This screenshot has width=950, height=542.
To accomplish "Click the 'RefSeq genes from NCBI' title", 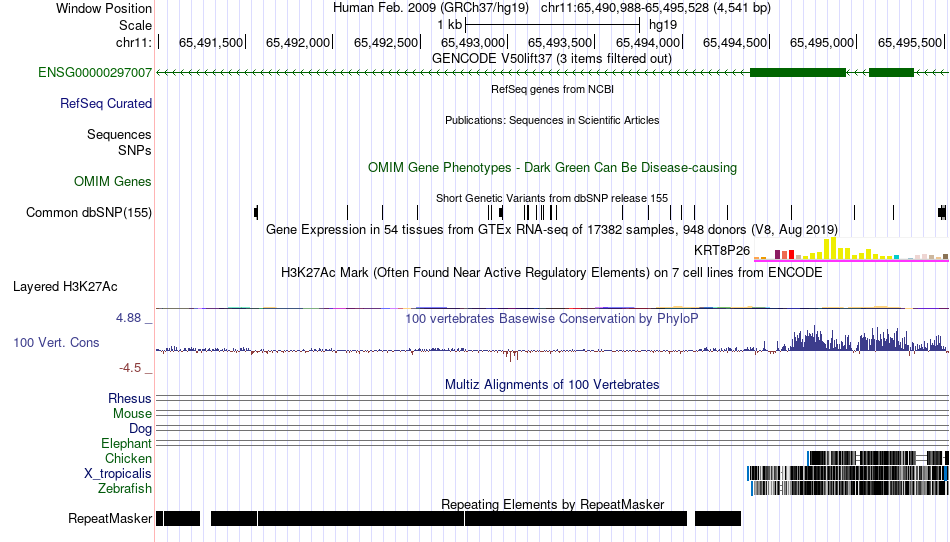I will 552,89.
